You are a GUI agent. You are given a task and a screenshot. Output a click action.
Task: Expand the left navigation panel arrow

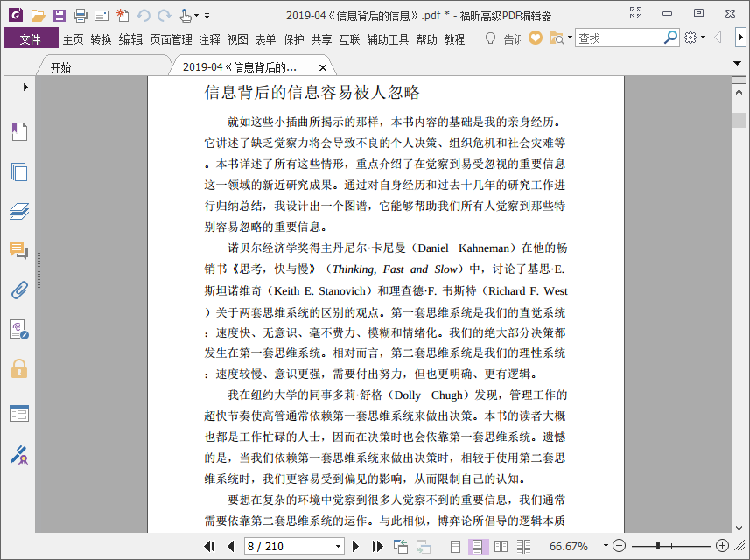tap(25, 87)
